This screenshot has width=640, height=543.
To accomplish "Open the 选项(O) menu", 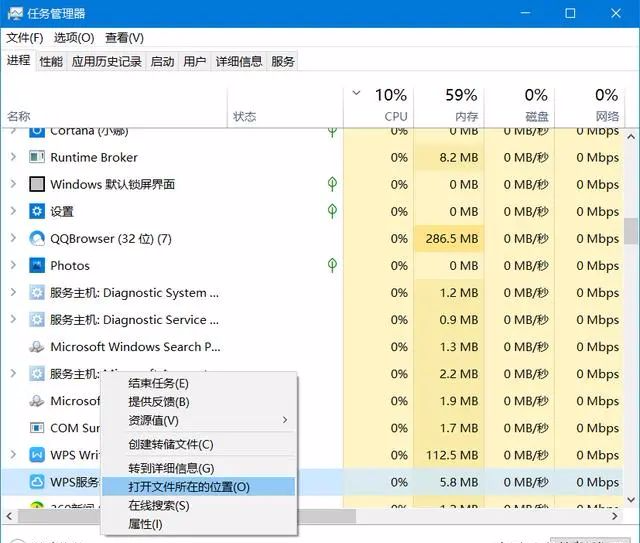I will pos(74,38).
